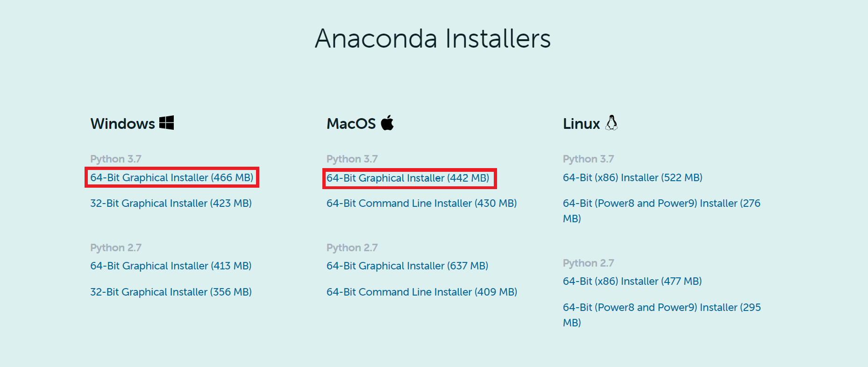Click the Windows section heading
This screenshot has width=868, height=367.
[122, 123]
